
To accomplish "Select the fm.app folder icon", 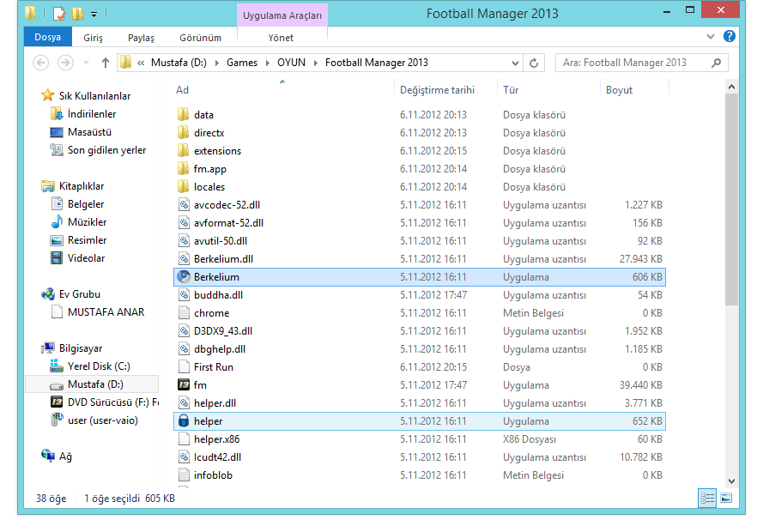I will [x=184, y=169].
